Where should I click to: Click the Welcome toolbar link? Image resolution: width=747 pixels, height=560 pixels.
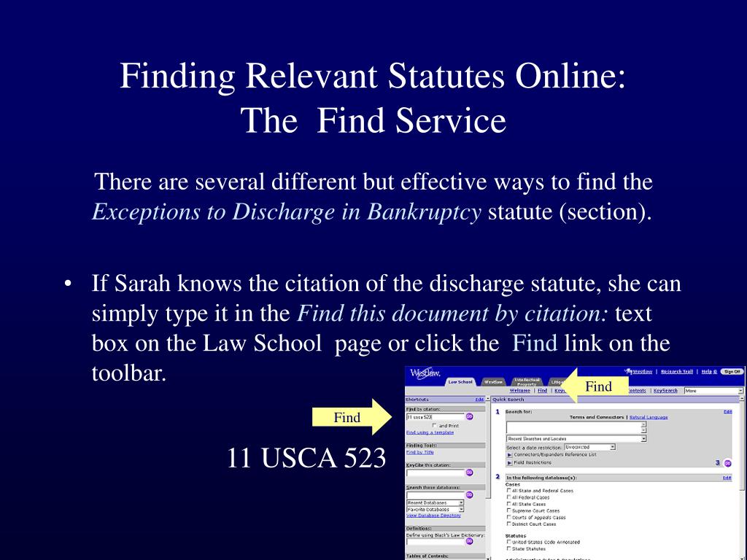point(519,391)
